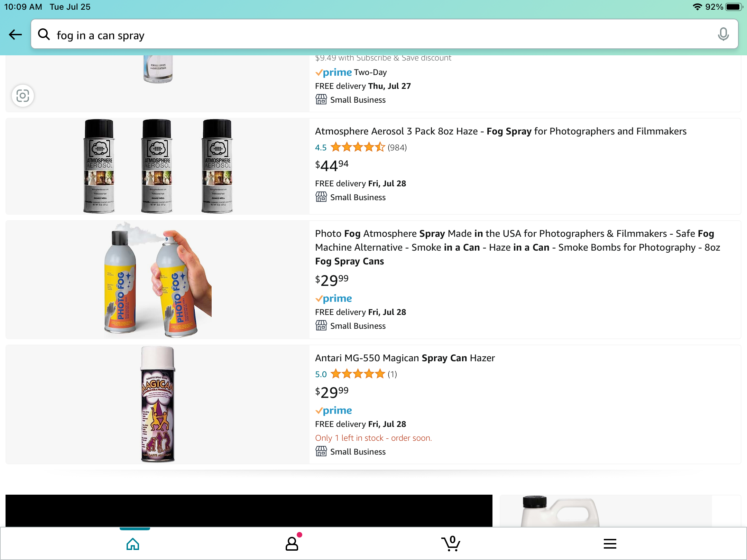Tap the microphone voice search icon
Screen dimensions: 747x560
[723, 35]
